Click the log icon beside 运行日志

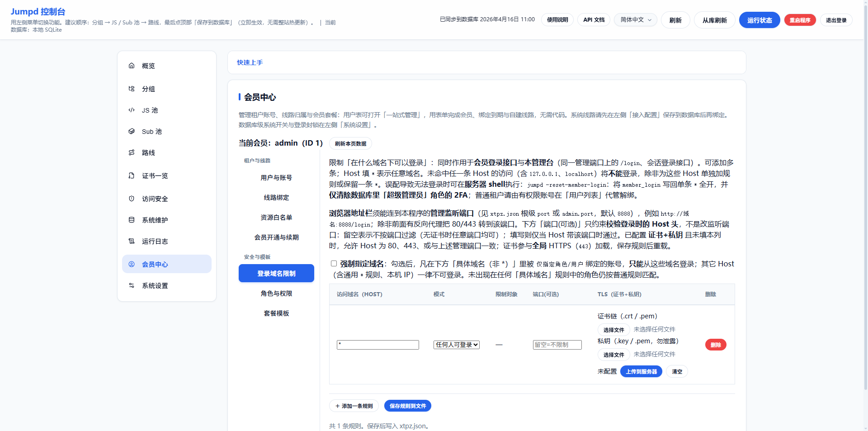point(132,241)
